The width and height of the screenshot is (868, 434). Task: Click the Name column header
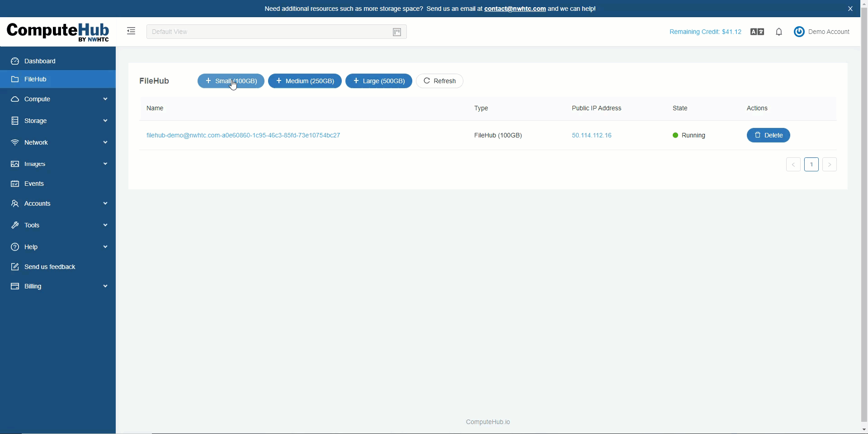click(155, 108)
